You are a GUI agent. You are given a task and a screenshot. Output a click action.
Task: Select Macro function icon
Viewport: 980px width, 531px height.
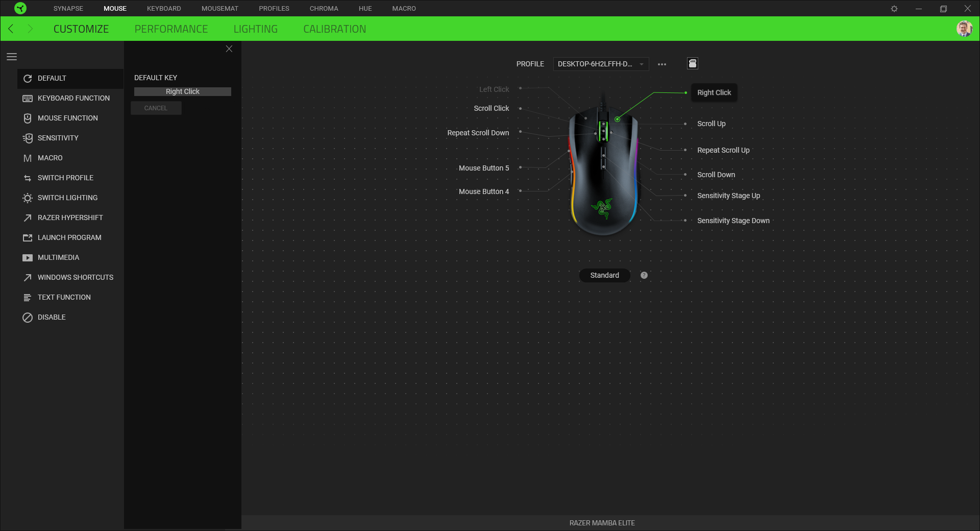(28, 158)
